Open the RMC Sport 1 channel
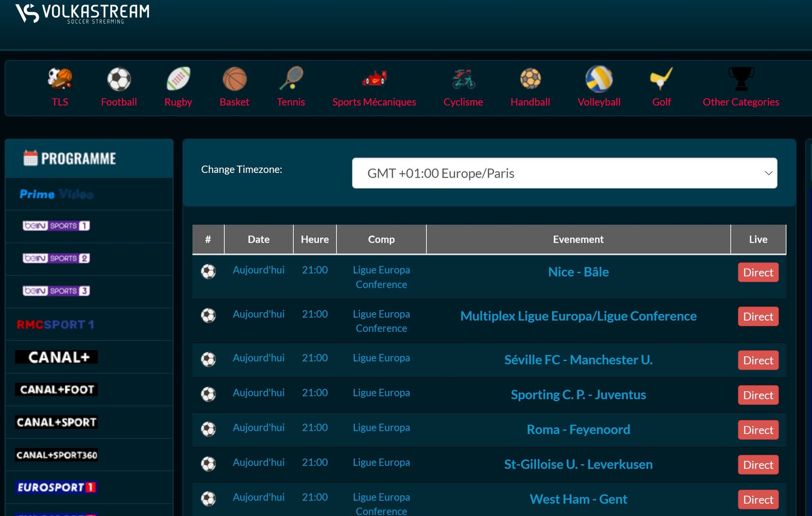The width and height of the screenshot is (812, 516). click(55, 325)
